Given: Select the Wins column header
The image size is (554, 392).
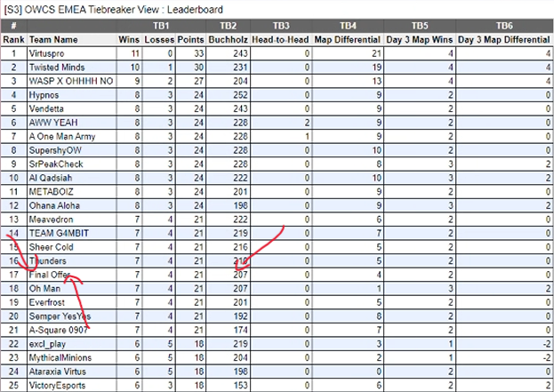Looking at the screenshot, I should (x=129, y=39).
